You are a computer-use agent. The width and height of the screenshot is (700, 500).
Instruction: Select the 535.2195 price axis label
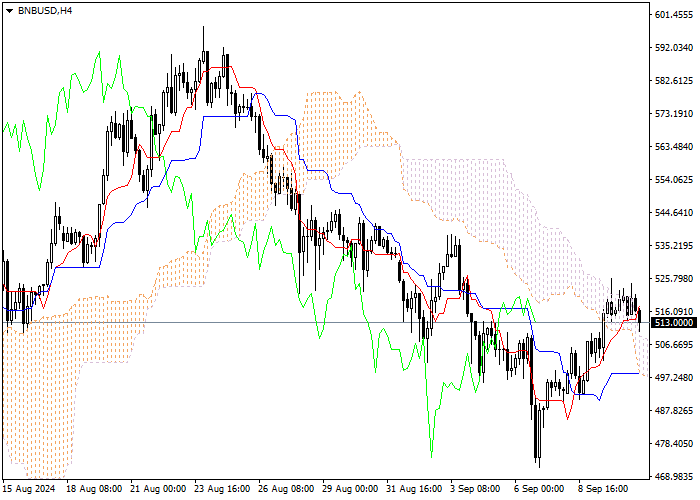pyautogui.click(x=674, y=246)
